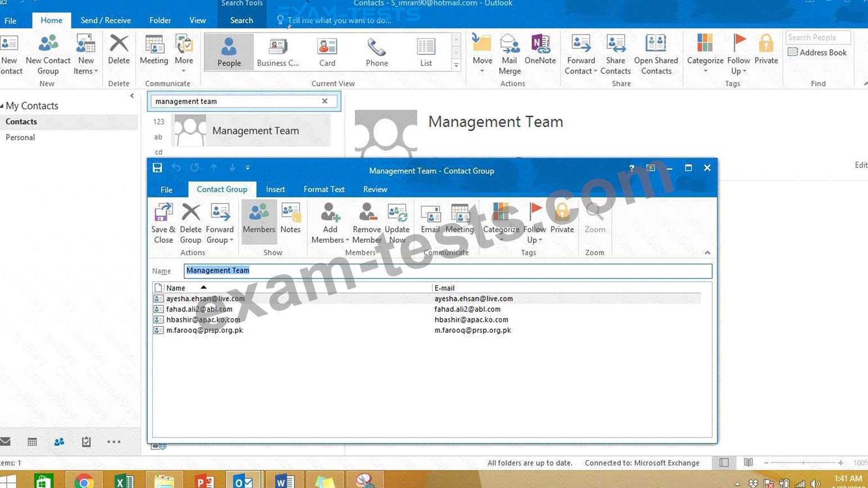The image size is (868, 488).
Task: Collapse the Contact Group ribbon
Action: point(707,253)
